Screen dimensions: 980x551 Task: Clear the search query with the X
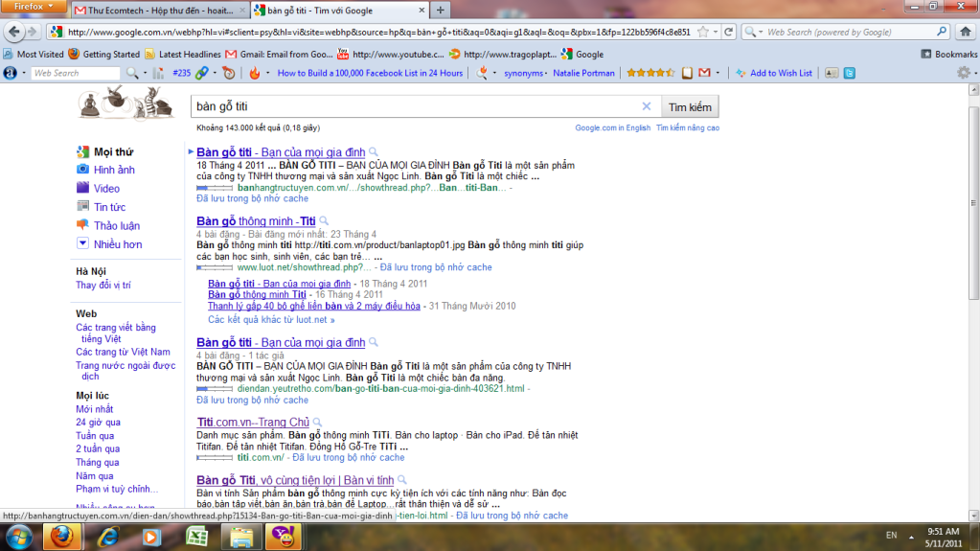647,107
